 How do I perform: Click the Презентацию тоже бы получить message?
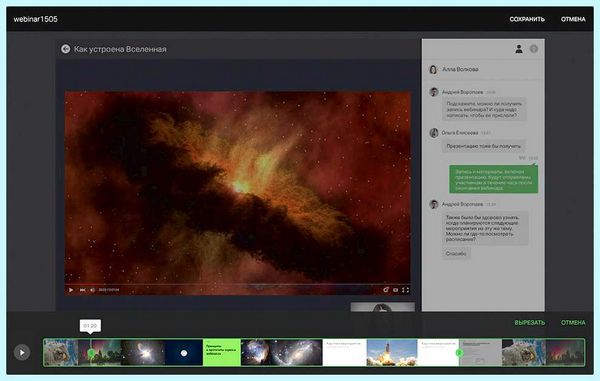484,146
